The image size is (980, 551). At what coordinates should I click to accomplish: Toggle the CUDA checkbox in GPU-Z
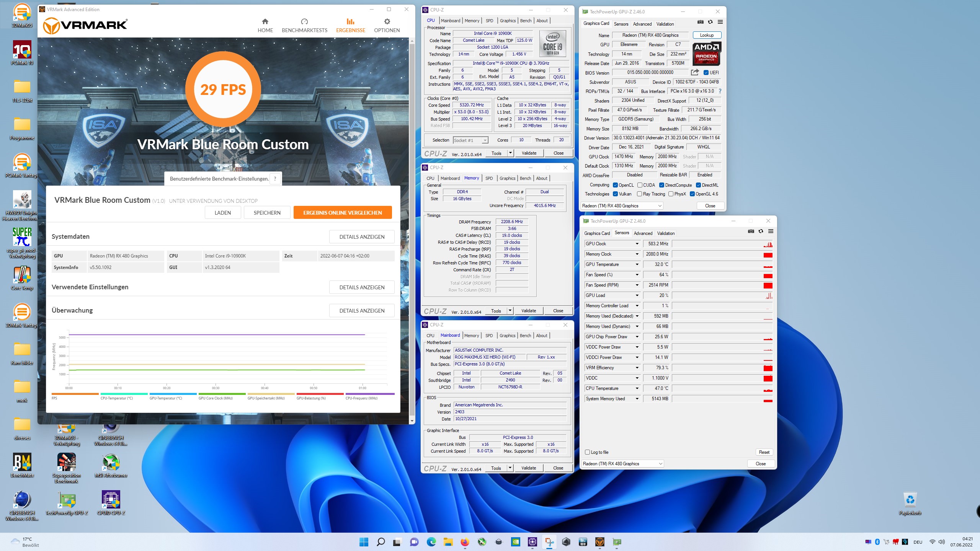click(640, 185)
